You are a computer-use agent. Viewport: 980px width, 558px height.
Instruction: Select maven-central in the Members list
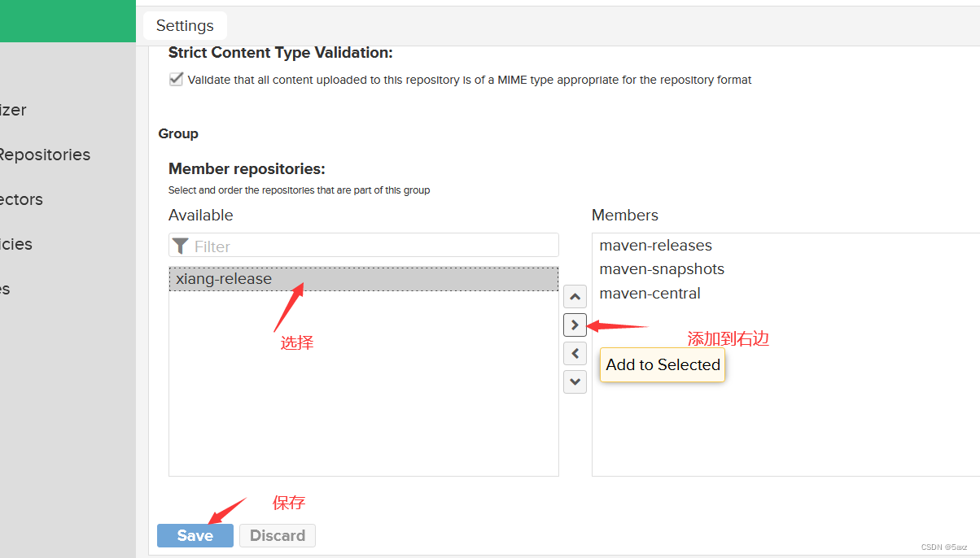[x=650, y=293]
